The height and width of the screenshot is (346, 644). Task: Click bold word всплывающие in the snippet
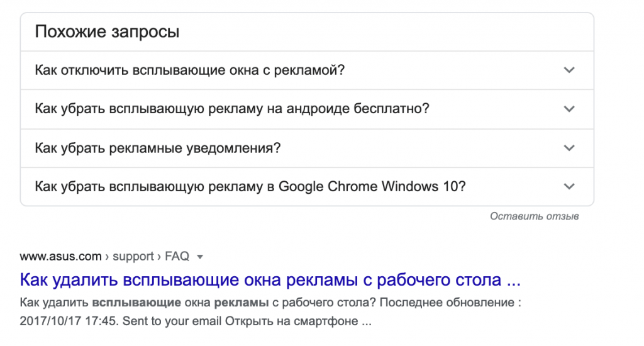click(136, 303)
